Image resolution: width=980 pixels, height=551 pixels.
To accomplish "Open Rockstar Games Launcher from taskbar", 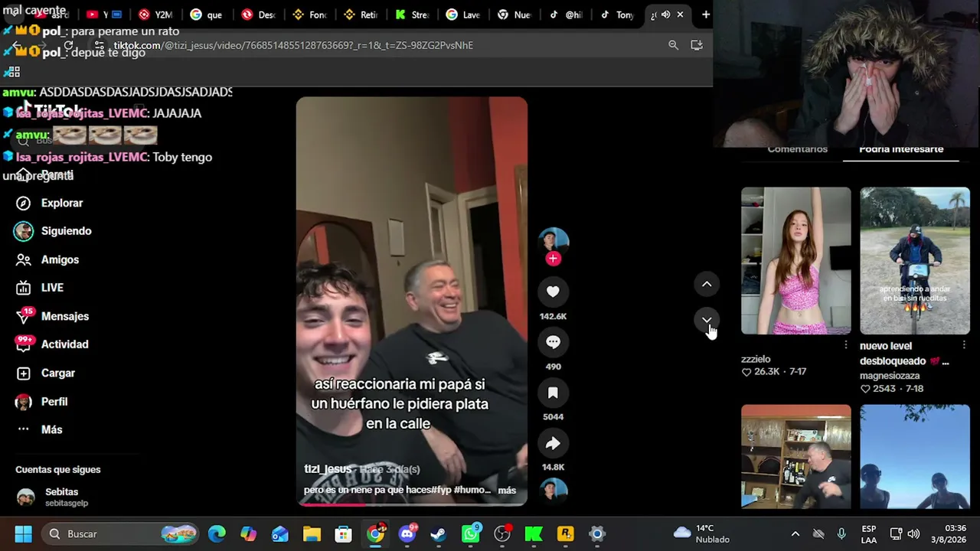I will point(565,533).
